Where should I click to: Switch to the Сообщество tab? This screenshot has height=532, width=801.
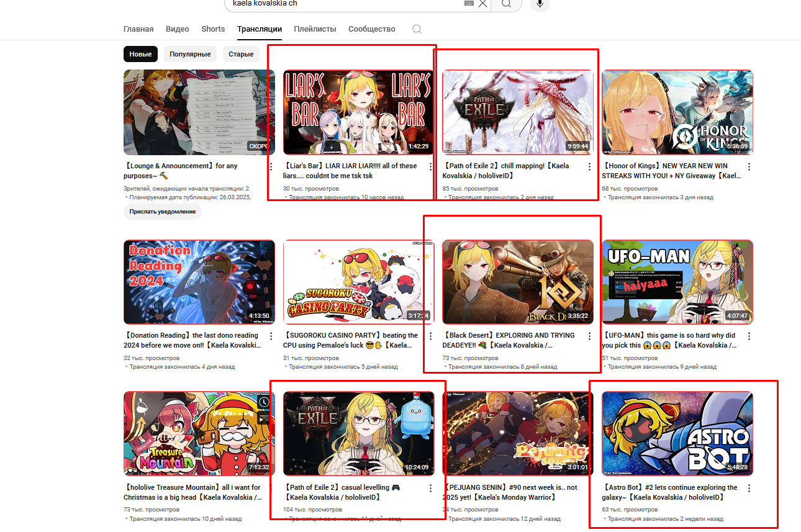(371, 29)
